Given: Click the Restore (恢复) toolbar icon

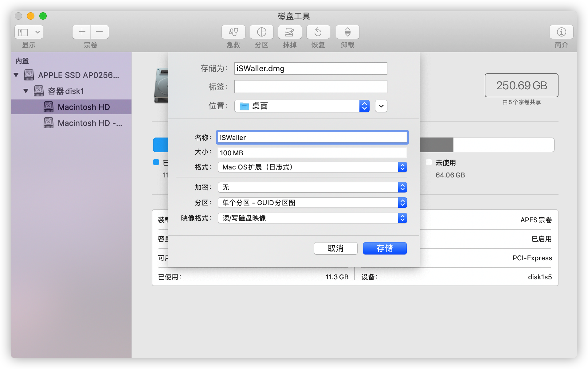Looking at the screenshot, I should [x=318, y=32].
